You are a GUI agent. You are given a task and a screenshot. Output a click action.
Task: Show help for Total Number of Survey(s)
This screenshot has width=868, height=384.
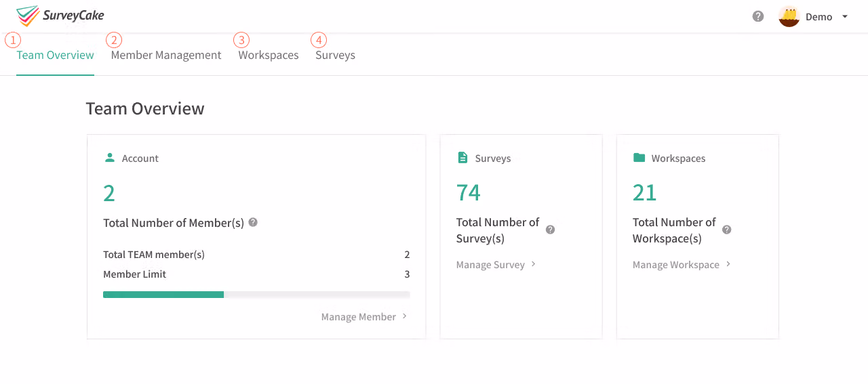(x=550, y=230)
